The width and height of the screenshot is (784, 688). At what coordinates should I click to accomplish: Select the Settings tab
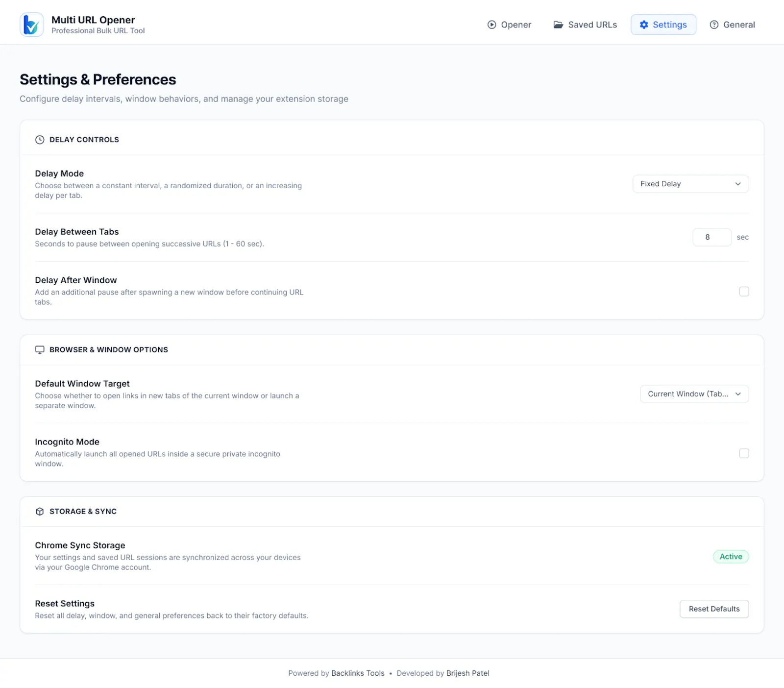(663, 25)
